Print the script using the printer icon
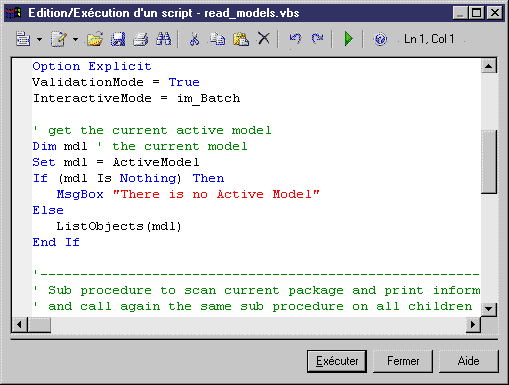This screenshot has height=385, width=509. 141,39
